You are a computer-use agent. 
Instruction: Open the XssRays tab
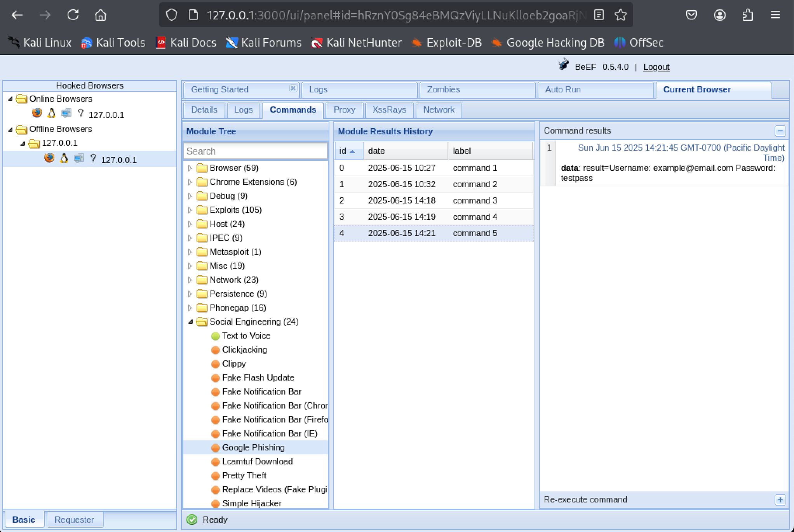[x=389, y=110]
